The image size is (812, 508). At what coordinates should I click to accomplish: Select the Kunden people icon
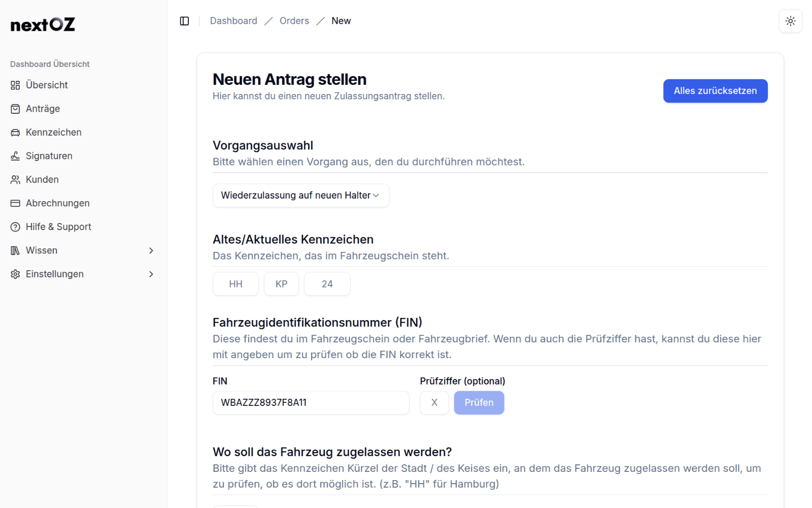[x=15, y=179]
